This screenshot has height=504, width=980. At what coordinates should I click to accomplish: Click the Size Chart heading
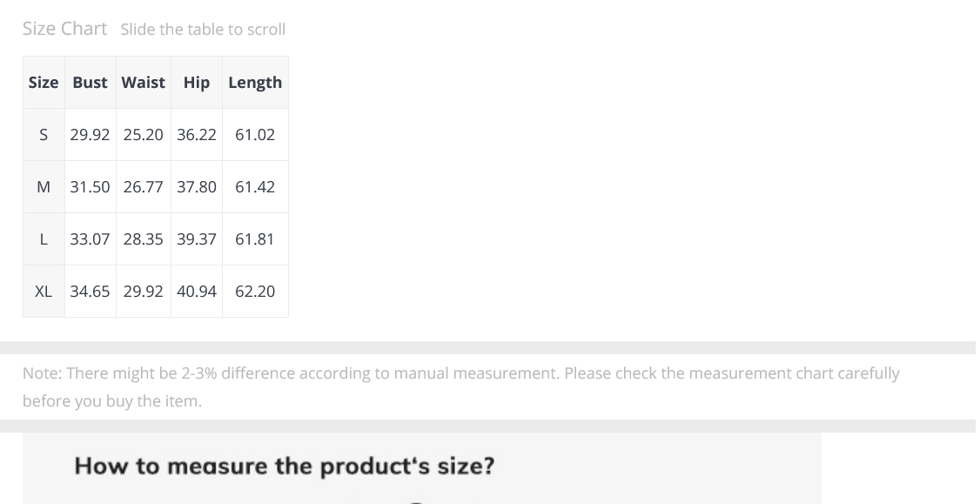[x=65, y=29]
